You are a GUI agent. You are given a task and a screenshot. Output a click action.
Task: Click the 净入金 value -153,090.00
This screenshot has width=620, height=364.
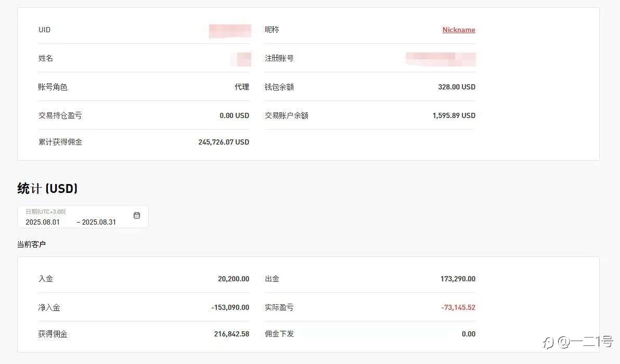coord(230,307)
